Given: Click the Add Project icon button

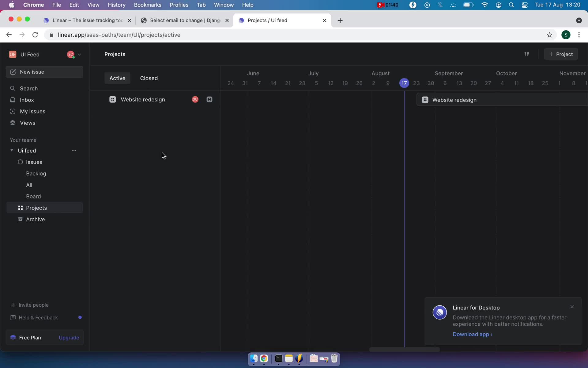Looking at the screenshot, I should (x=561, y=54).
